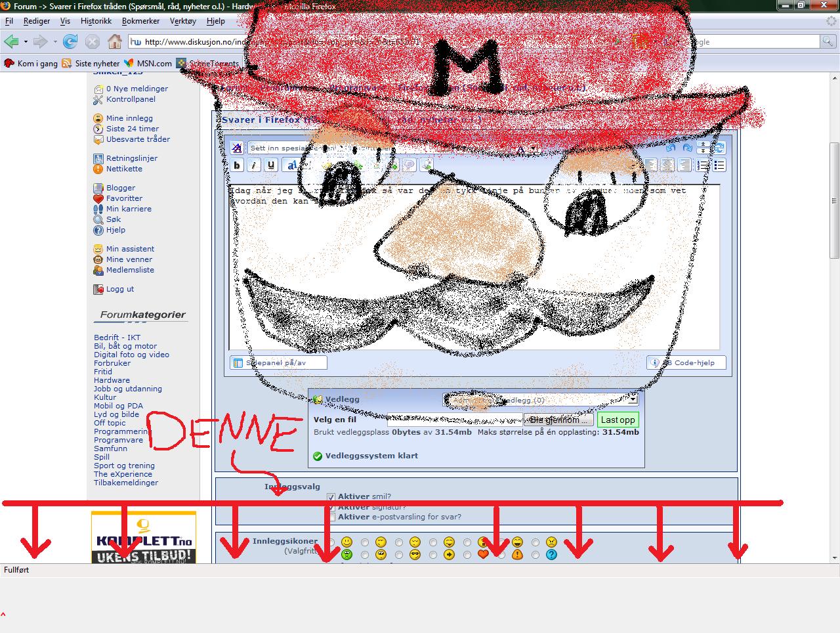Open 'Hardware' forum category
Viewport: 840px width, 633px height.
[x=112, y=380]
